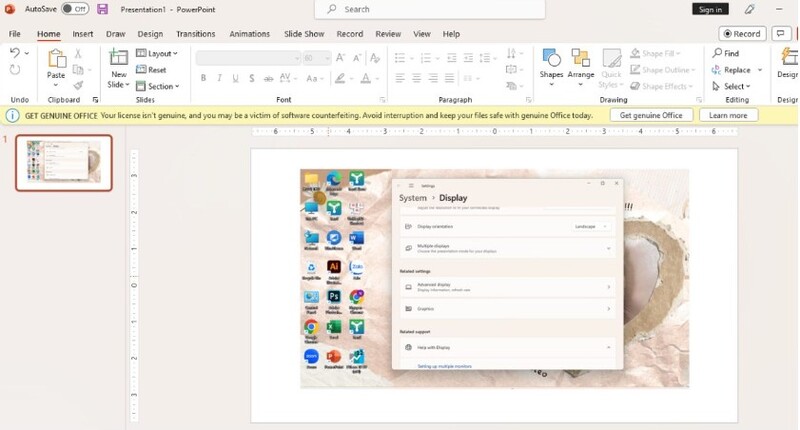Toggle Italic formatting
Viewport: 800px width, 430px height.
pyautogui.click(x=219, y=78)
